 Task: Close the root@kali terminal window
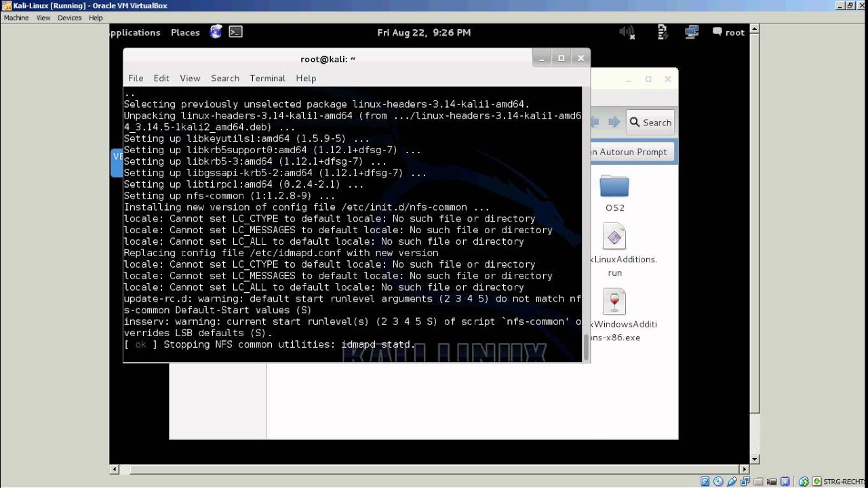pyautogui.click(x=580, y=58)
